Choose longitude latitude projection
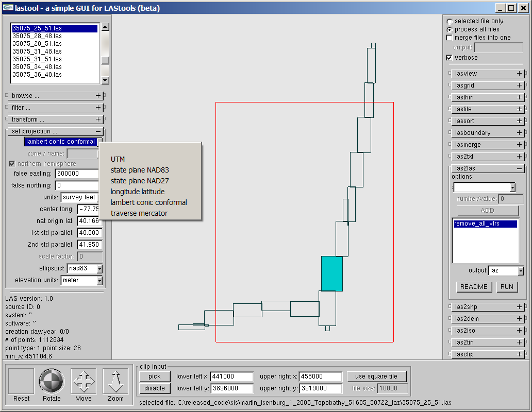The image size is (532, 412). 151,192
